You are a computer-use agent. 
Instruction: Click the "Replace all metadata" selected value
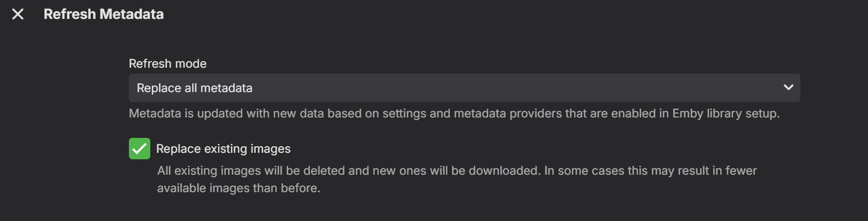click(x=195, y=88)
